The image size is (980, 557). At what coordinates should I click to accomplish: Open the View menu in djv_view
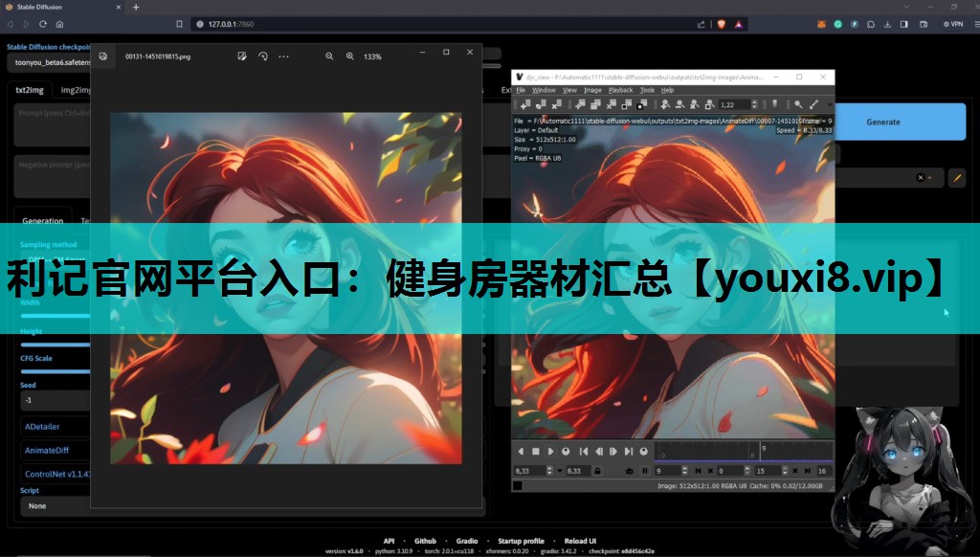[569, 90]
